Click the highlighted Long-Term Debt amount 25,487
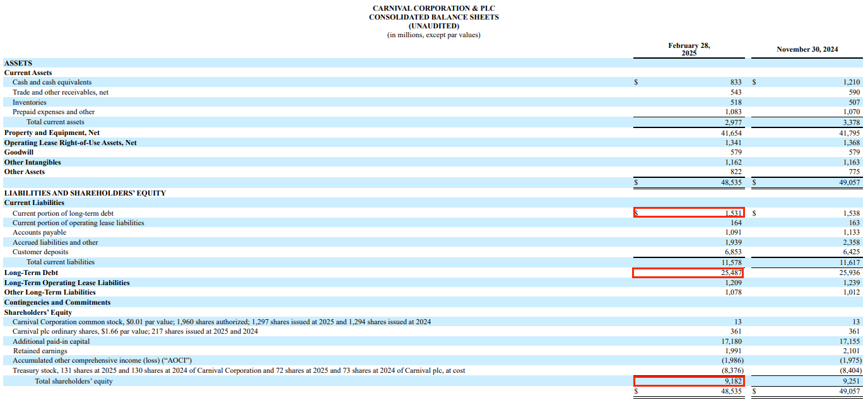868x405 pixels. pos(732,273)
